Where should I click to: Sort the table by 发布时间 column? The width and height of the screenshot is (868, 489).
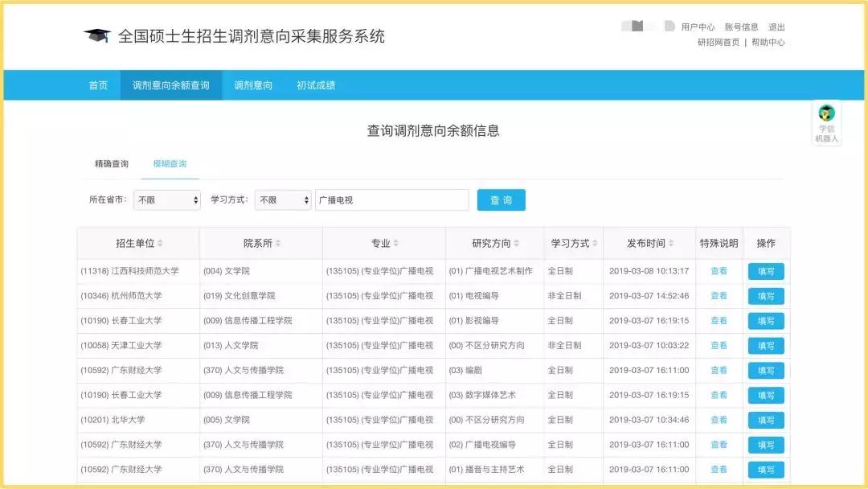point(673,243)
